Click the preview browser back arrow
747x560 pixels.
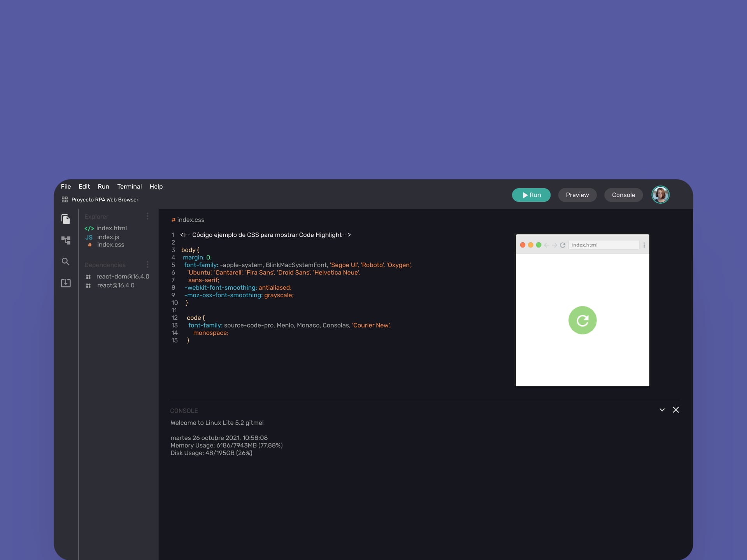pyautogui.click(x=547, y=245)
